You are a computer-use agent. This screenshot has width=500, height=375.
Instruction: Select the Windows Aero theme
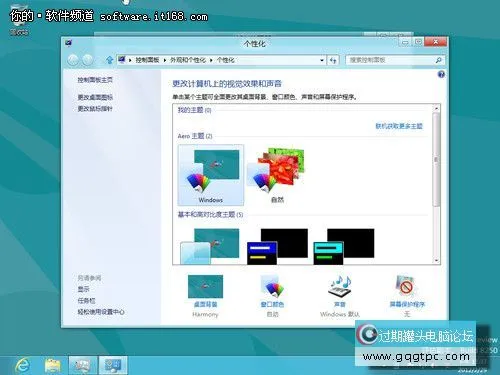click(211, 175)
